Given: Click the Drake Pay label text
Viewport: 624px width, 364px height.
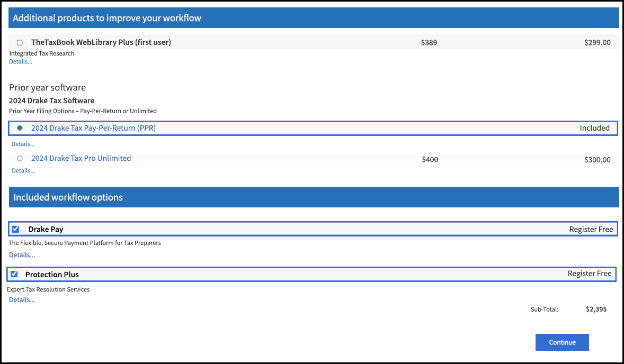Looking at the screenshot, I should pyautogui.click(x=46, y=229).
